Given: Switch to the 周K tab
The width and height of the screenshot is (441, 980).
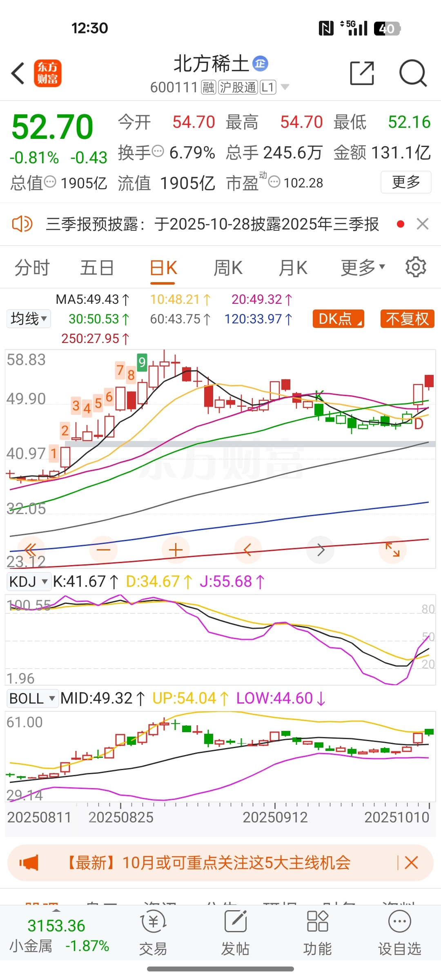Looking at the screenshot, I should (x=228, y=268).
